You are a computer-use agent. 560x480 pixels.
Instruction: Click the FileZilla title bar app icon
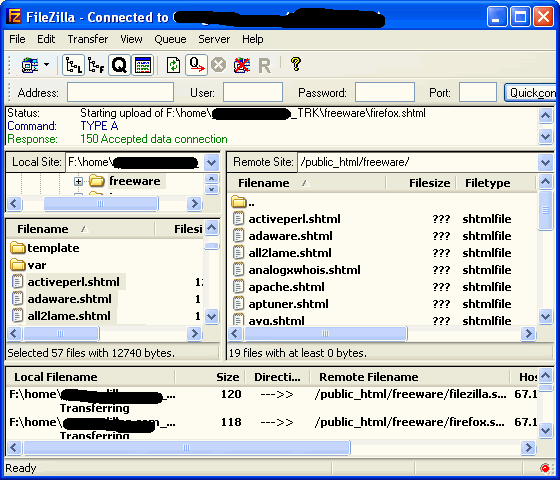[x=15, y=16]
